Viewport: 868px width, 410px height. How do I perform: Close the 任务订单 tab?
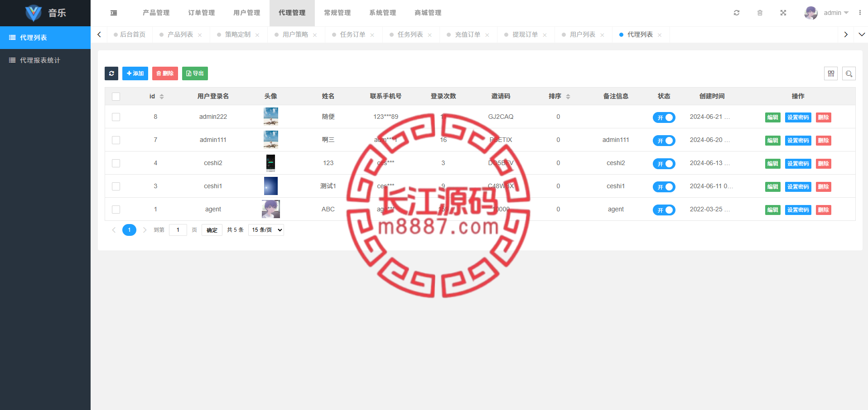click(372, 35)
